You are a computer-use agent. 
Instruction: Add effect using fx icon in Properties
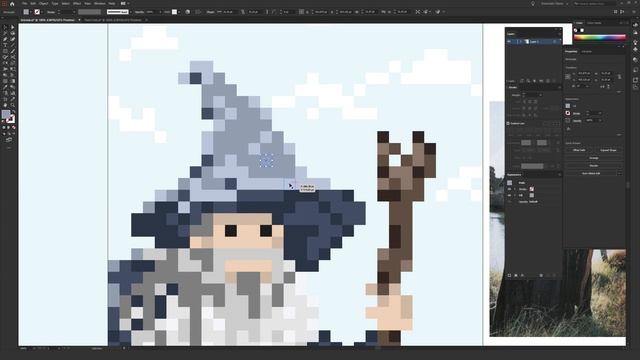click(x=569, y=129)
